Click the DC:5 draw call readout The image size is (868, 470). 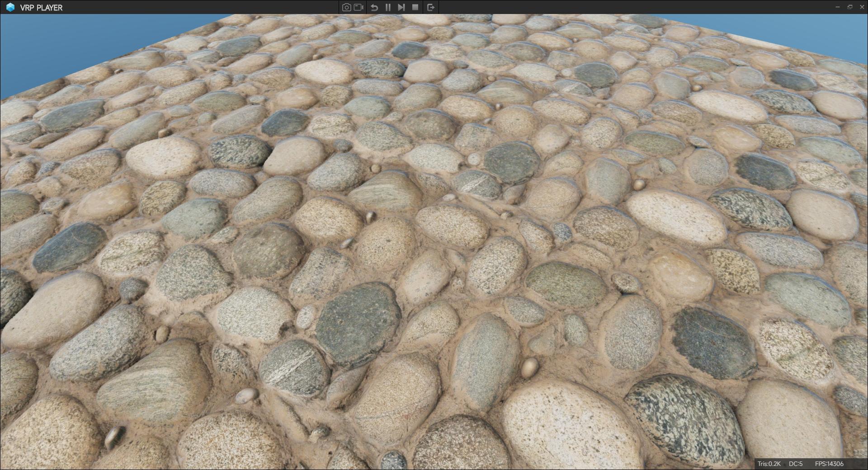[796, 464]
